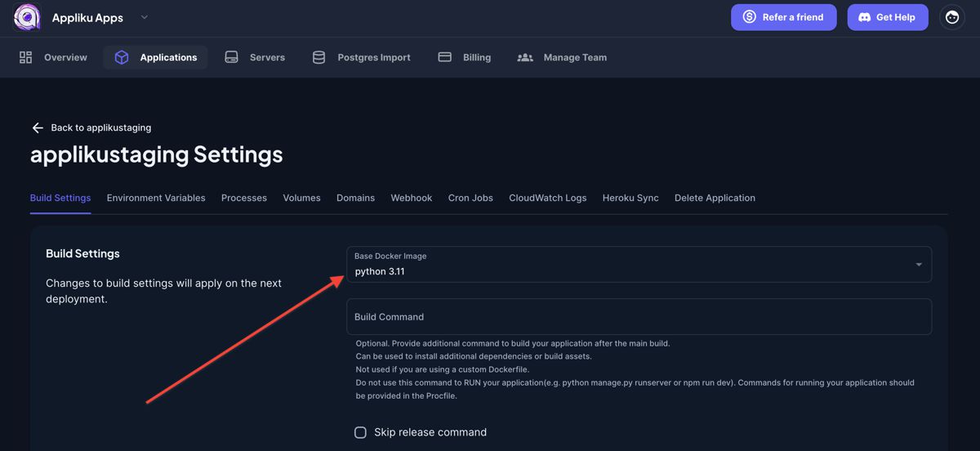Click the Refer a friend button
This screenshot has width=980, height=451.
(x=783, y=17)
